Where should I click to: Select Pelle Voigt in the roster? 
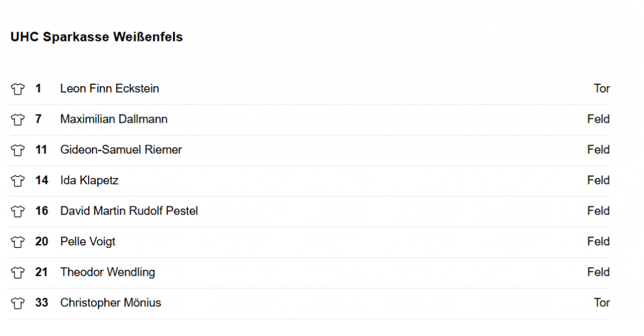pyautogui.click(x=88, y=242)
